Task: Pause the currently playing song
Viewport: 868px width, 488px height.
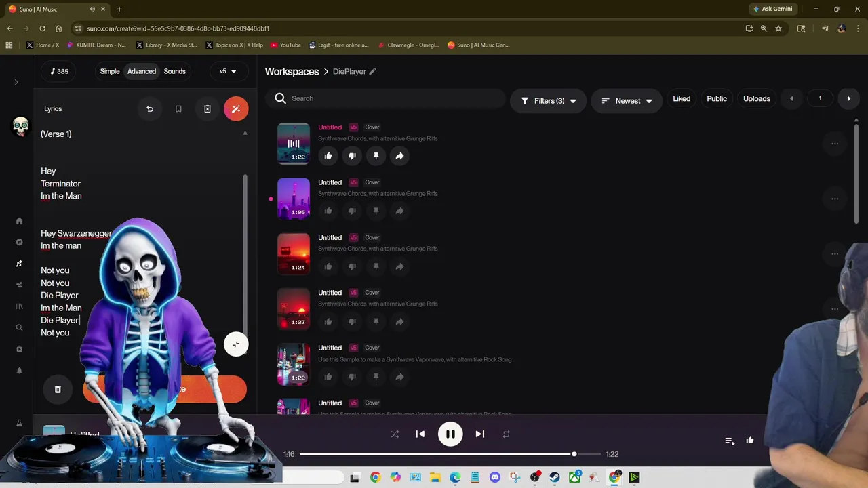Action: coord(450,434)
